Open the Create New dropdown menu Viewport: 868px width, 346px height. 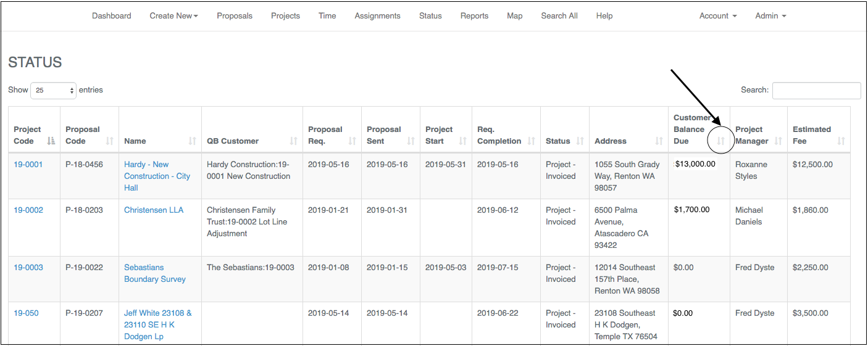173,16
